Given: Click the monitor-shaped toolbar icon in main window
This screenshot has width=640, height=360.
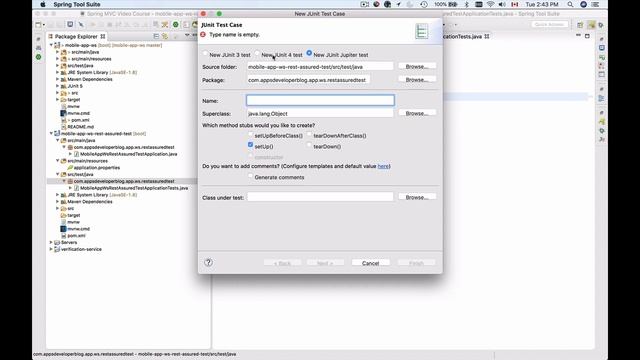Looking at the screenshot, I should pos(70,24).
